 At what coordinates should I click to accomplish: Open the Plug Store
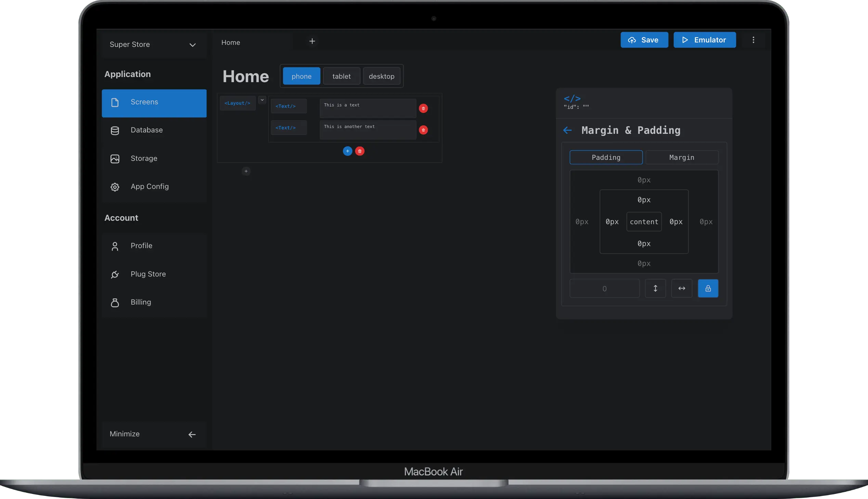tap(148, 274)
